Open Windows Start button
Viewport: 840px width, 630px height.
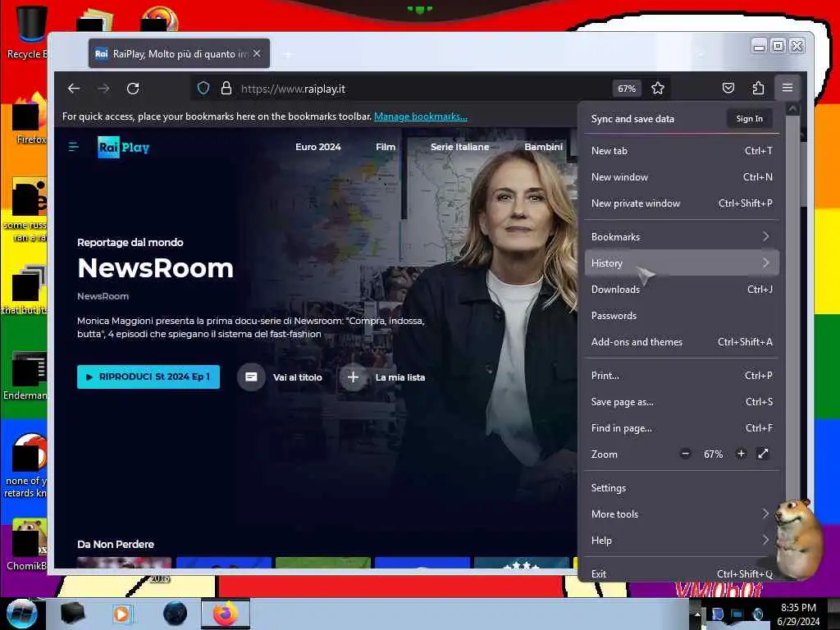coord(21,614)
